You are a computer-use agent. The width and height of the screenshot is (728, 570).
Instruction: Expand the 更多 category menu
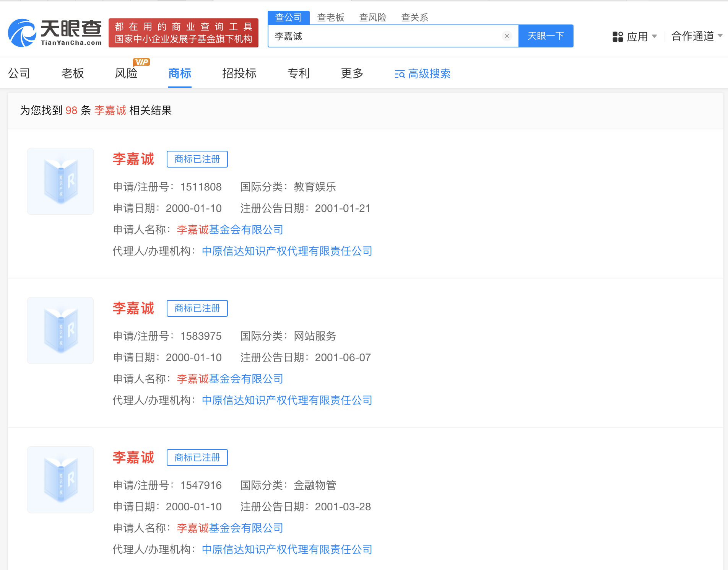[352, 73]
